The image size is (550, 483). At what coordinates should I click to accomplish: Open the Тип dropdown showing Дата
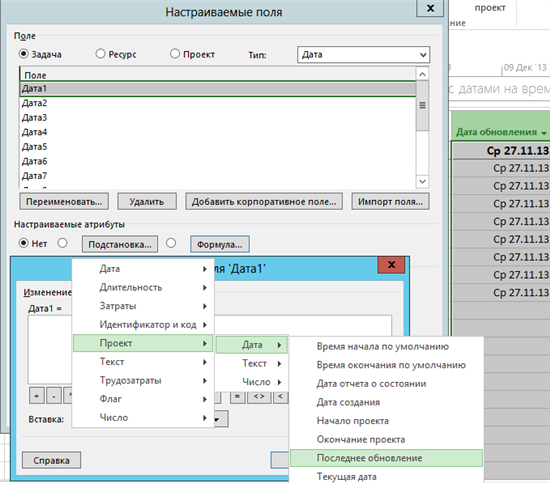[x=363, y=55]
